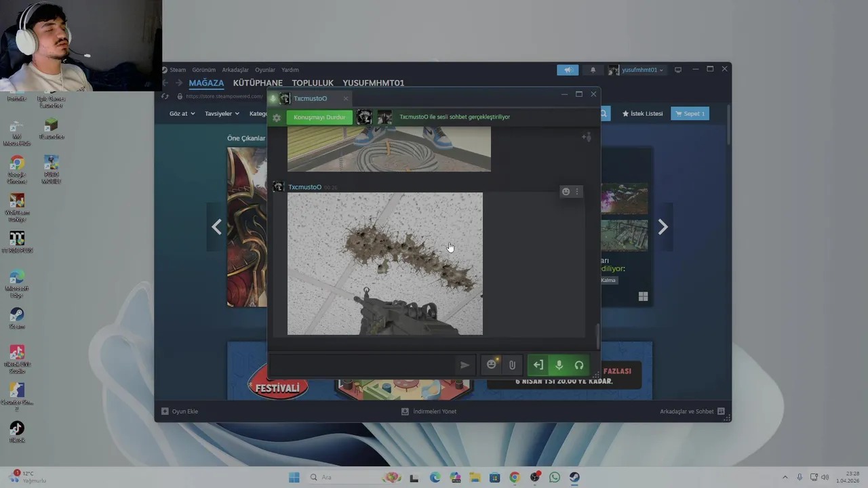Attach a file with the paperclip icon
This screenshot has width=868, height=488.
pyautogui.click(x=512, y=365)
